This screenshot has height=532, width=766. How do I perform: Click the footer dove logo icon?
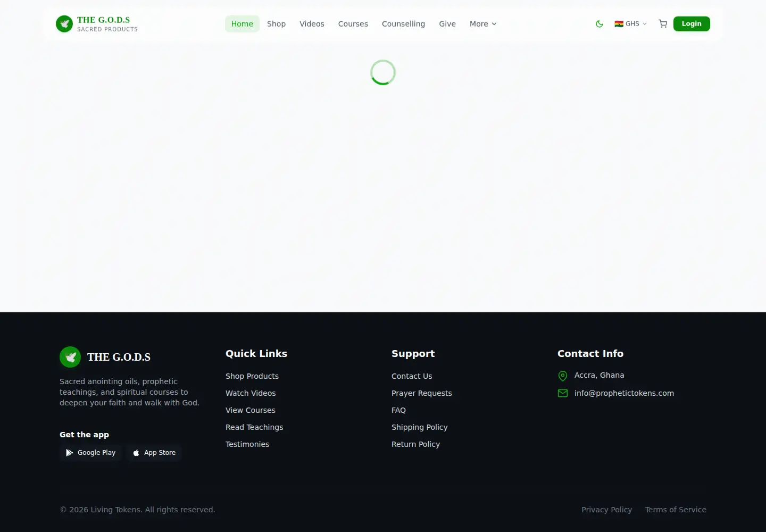[70, 357]
